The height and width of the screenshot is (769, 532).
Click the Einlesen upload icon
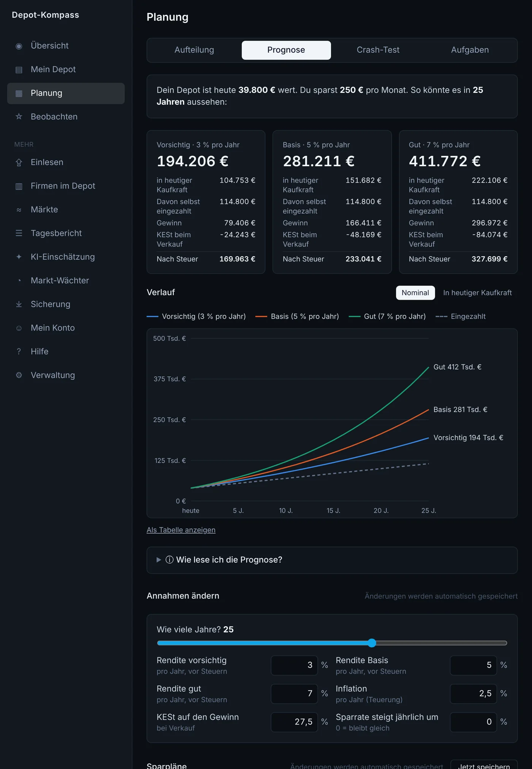click(x=19, y=162)
